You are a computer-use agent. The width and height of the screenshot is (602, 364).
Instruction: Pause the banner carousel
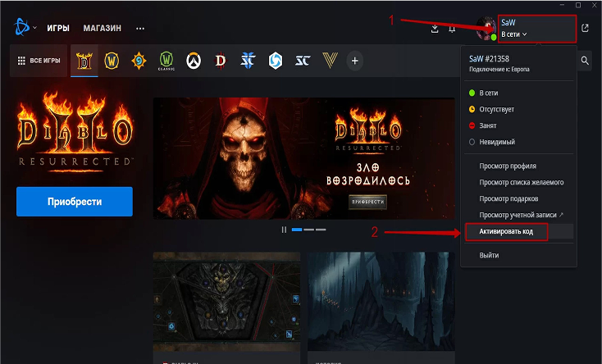[x=284, y=230]
